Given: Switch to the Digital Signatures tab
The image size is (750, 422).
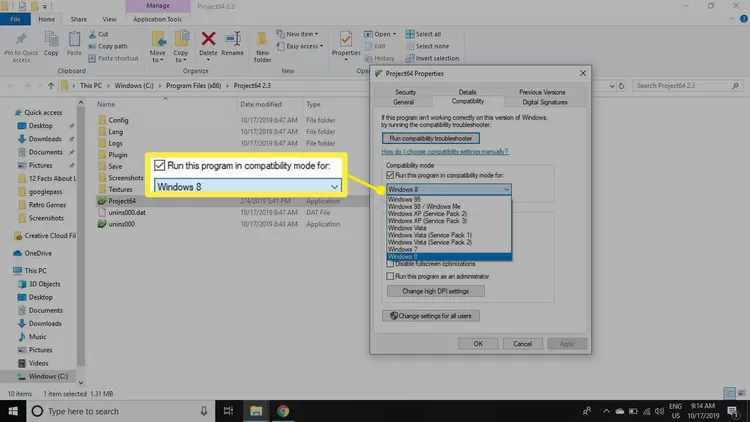Looking at the screenshot, I should pos(544,102).
